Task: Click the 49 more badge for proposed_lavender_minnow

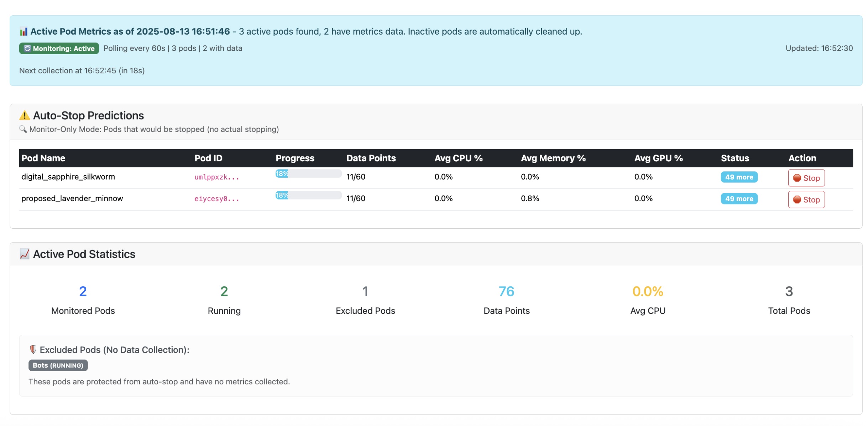Action: pos(739,199)
